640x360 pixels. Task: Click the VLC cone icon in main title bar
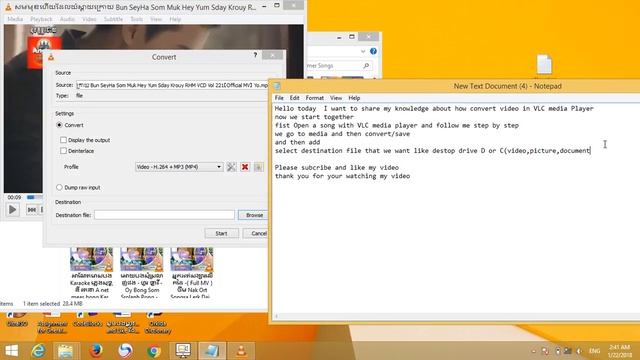[8, 7]
